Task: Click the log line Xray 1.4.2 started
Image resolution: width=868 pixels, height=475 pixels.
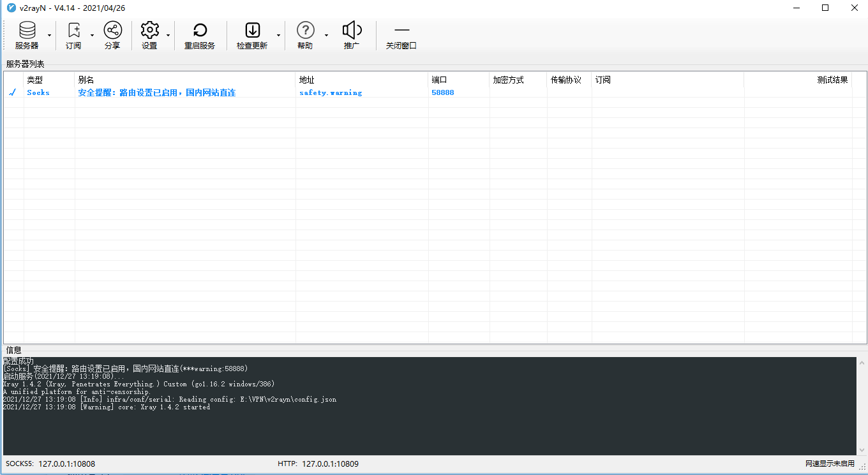Action: click(x=106, y=407)
